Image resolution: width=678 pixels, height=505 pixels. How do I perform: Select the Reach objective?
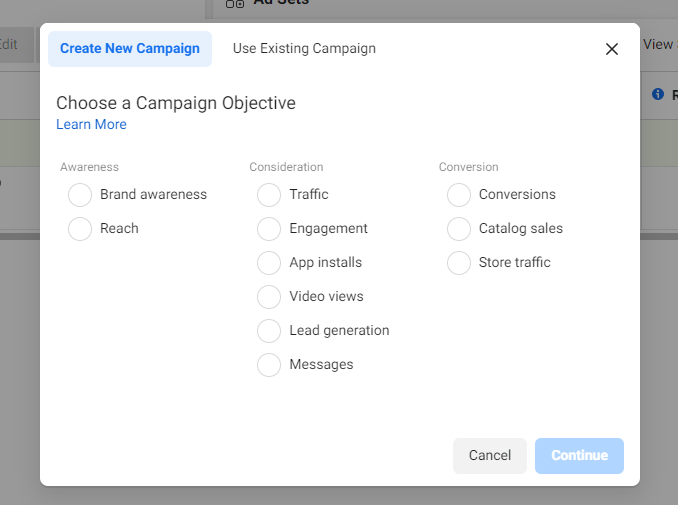pos(80,229)
